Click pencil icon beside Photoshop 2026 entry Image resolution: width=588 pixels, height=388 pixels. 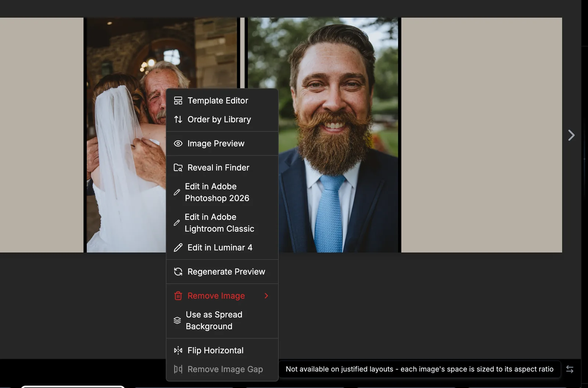[x=177, y=192]
